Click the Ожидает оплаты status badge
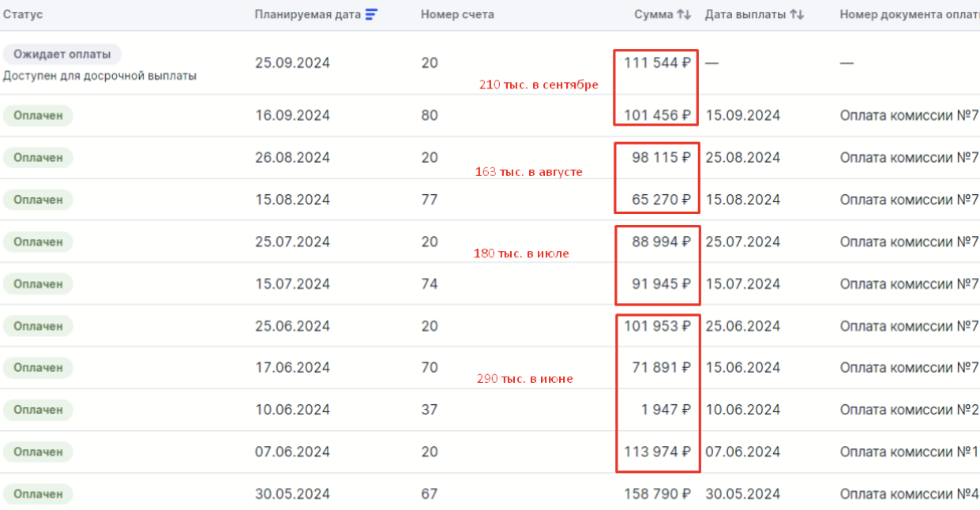 (x=62, y=54)
